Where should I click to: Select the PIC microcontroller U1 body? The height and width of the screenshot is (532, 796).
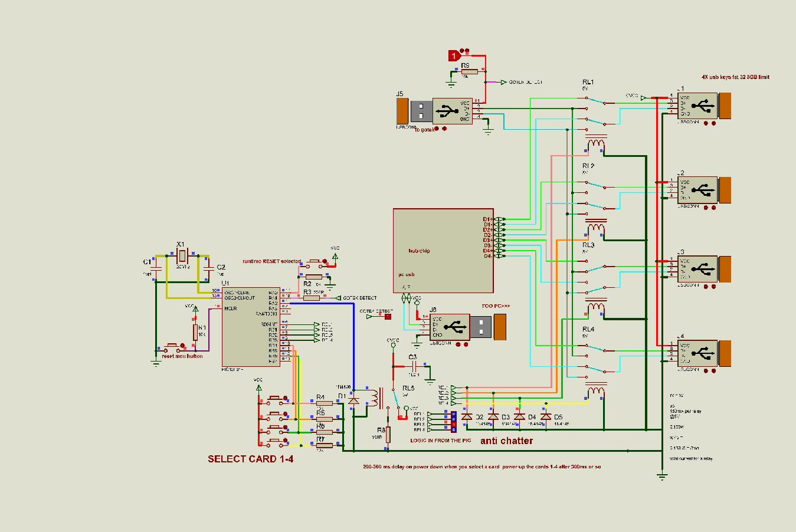pyautogui.click(x=250, y=327)
